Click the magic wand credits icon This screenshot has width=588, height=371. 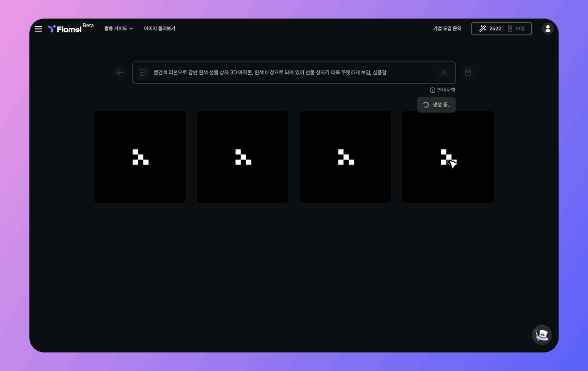pyautogui.click(x=483, y=29)
